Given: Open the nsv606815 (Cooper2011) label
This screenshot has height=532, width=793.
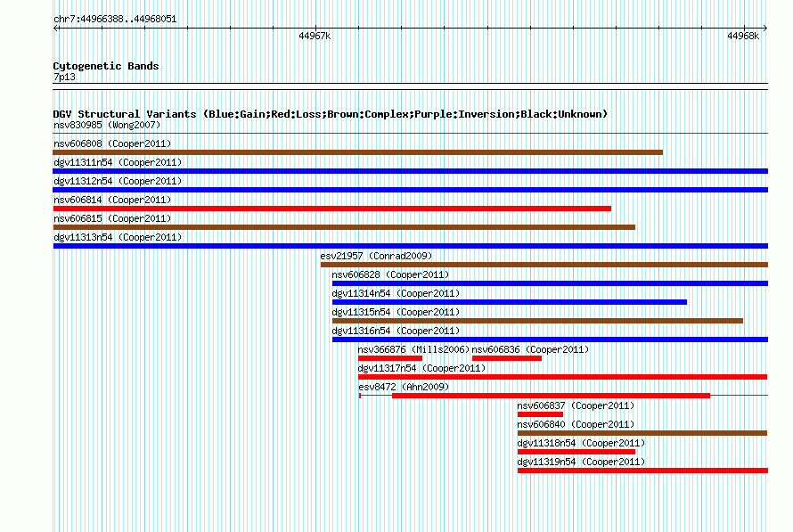Looking at the screenshot, I should pyautogui.click(x=112, y=218).
